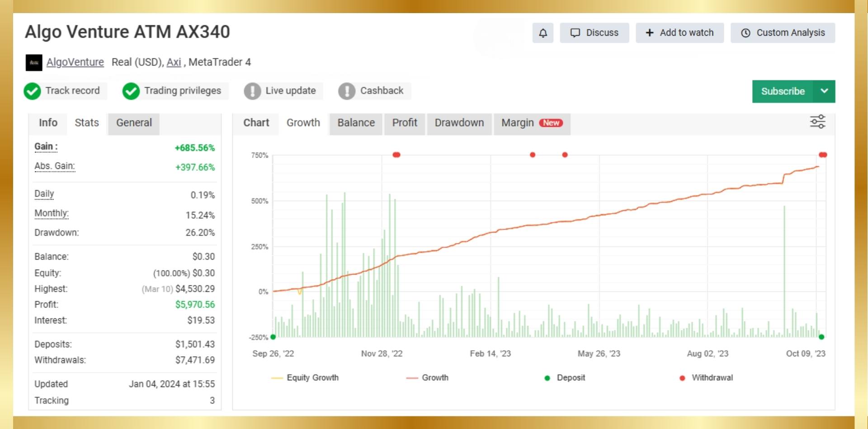Open chart settings sliders icon

point(817,122)
